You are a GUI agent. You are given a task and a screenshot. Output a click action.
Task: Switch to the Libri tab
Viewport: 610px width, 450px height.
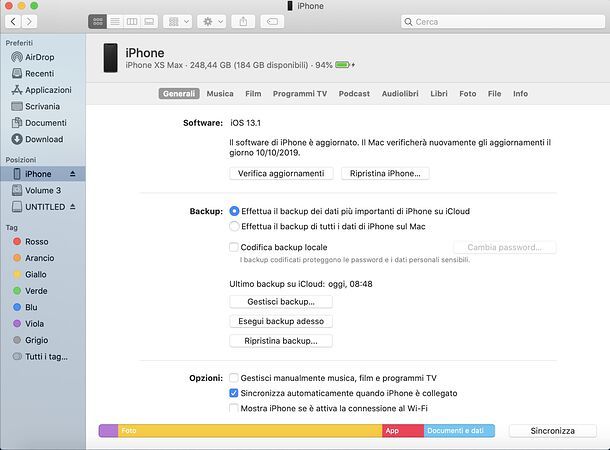point(439,94)
